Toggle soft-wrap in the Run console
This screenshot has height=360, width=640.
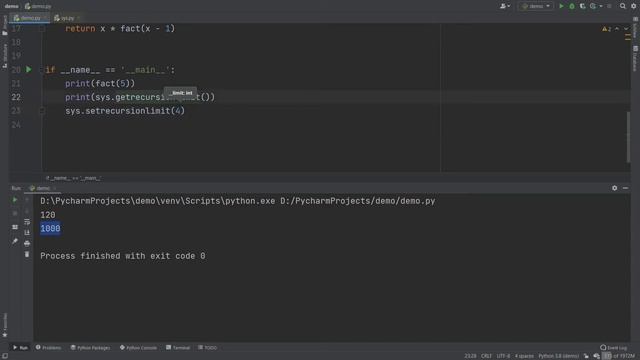(27, 222)
